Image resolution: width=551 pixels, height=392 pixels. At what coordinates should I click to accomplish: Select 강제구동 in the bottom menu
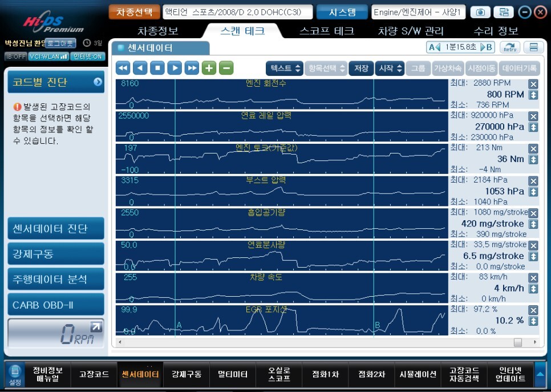click(187, 374)
